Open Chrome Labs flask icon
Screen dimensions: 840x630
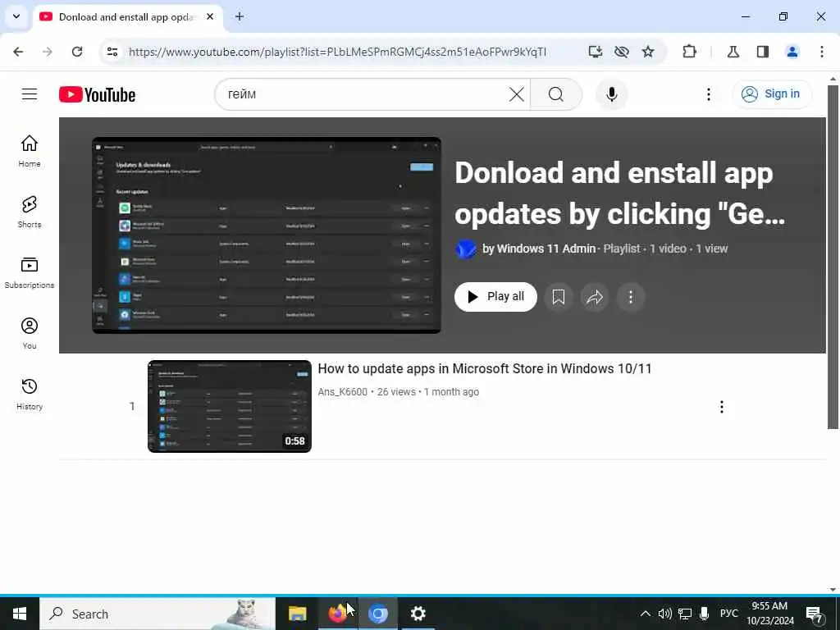tap(733, 52)
